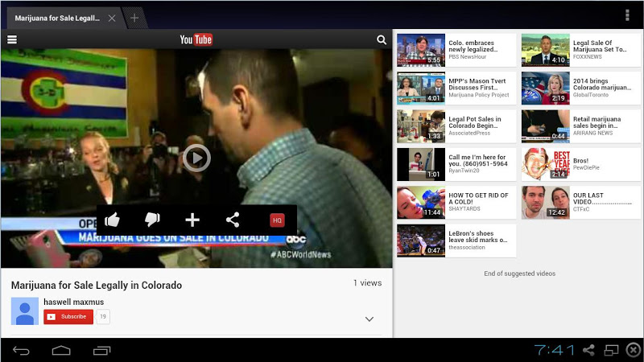Play the video with center play button

pyautogui.click(x=196, y=158)
